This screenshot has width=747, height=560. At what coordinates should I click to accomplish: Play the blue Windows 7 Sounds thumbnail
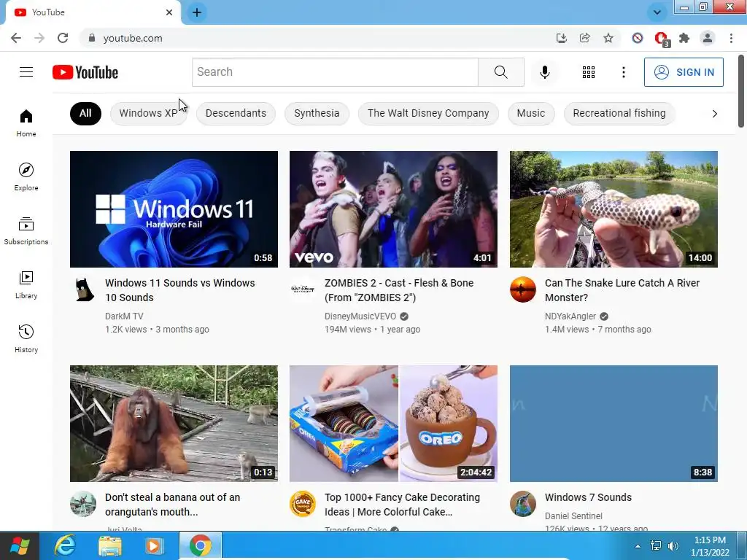[614, 424]
